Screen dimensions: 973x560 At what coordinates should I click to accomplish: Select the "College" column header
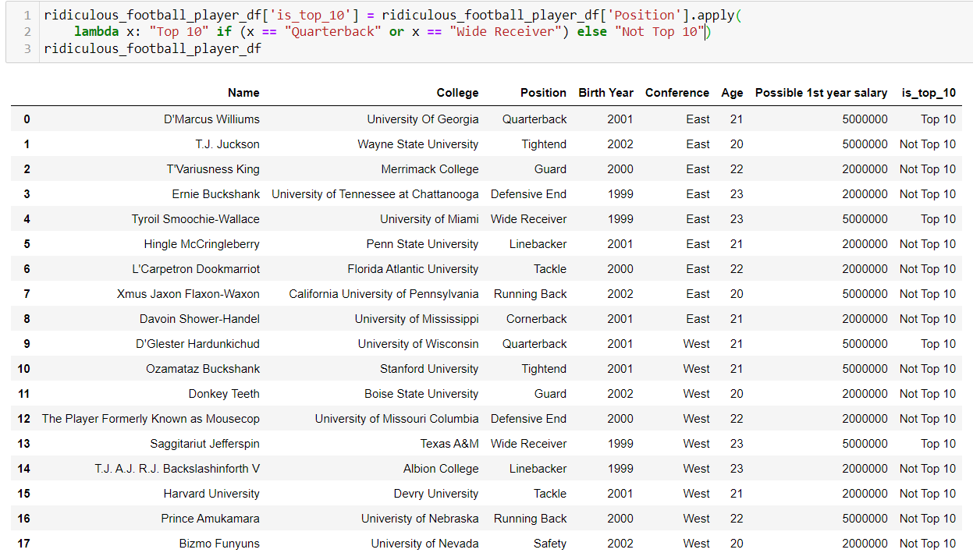click(457, 93)
